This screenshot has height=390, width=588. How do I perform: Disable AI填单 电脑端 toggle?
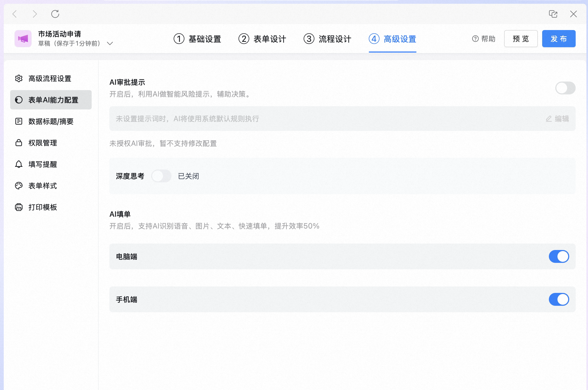pyautogui.click(x=559, y=256)
